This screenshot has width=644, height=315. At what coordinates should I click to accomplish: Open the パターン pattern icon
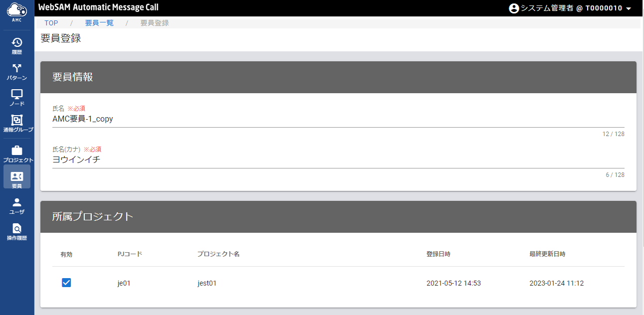click(17, 68)
